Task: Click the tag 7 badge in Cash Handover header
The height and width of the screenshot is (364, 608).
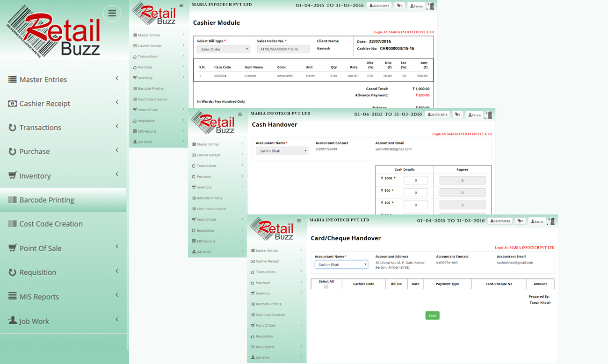Action: pyautogui.click(x=457, y=114)
